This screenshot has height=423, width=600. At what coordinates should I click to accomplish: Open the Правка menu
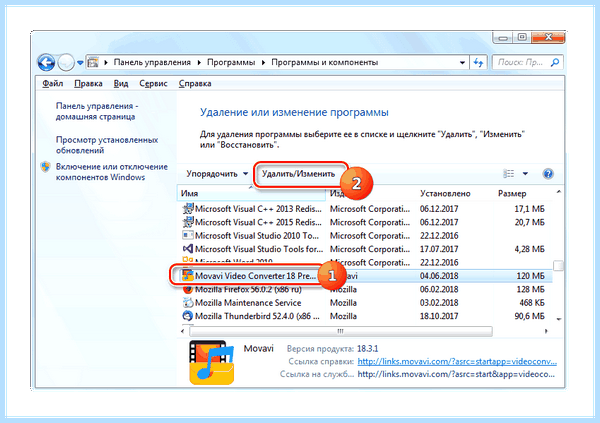tap(88, 83)
